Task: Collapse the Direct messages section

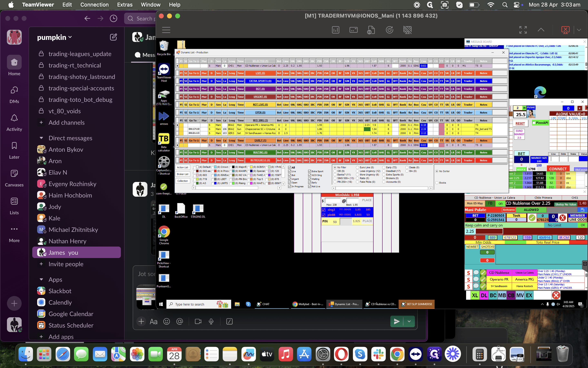Action: pos(41,138)
